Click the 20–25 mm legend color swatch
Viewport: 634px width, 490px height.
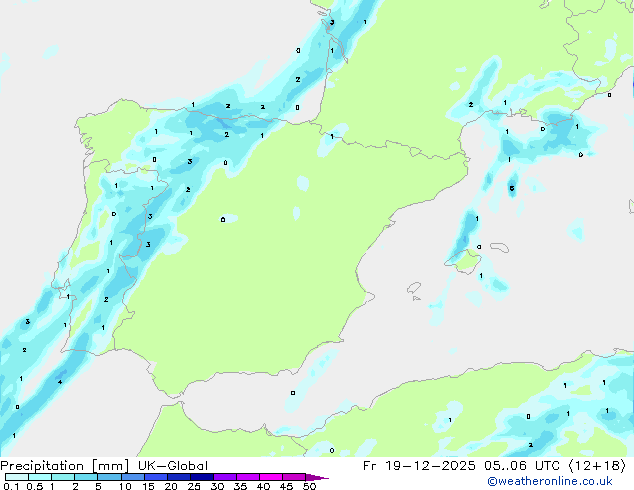pyautogui.click(x=179, y=477)
